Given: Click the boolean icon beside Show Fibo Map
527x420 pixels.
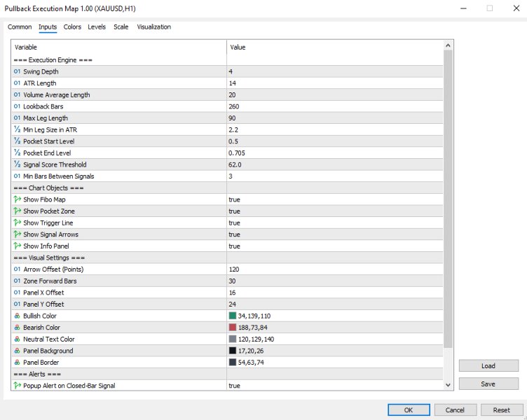Looking at the screenshot, I should click(x=17, y=199).
